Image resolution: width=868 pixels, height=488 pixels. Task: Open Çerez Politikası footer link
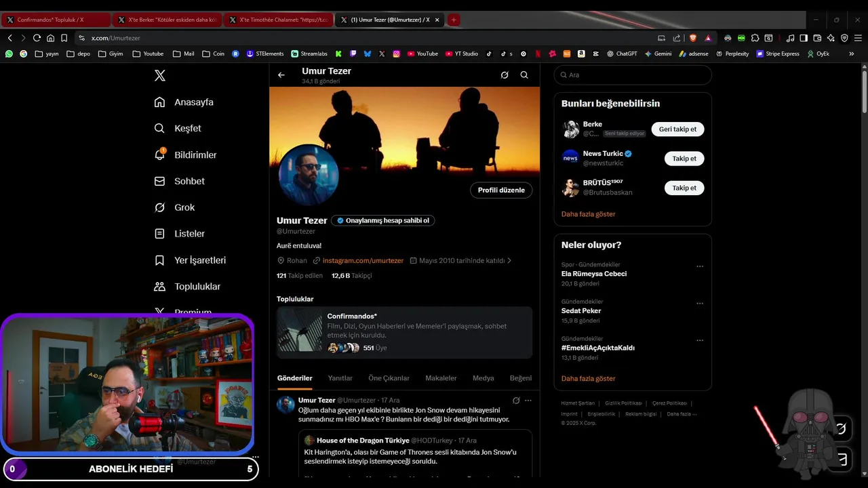[669, 403]
